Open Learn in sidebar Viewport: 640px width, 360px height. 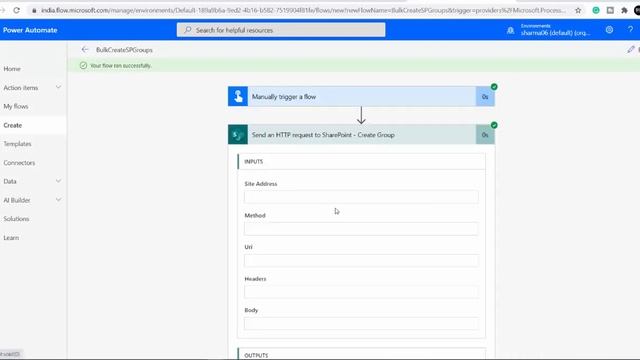coord(11,238)
